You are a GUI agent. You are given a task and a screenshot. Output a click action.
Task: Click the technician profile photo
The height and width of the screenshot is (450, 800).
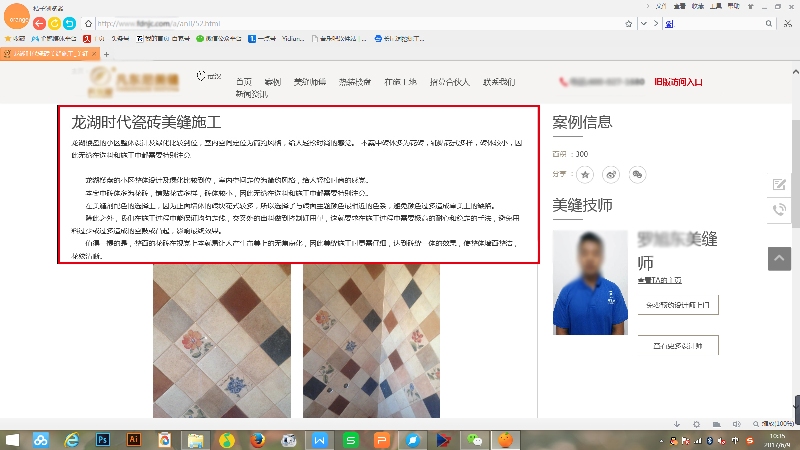pyautogui.click(x=590, y=282)
